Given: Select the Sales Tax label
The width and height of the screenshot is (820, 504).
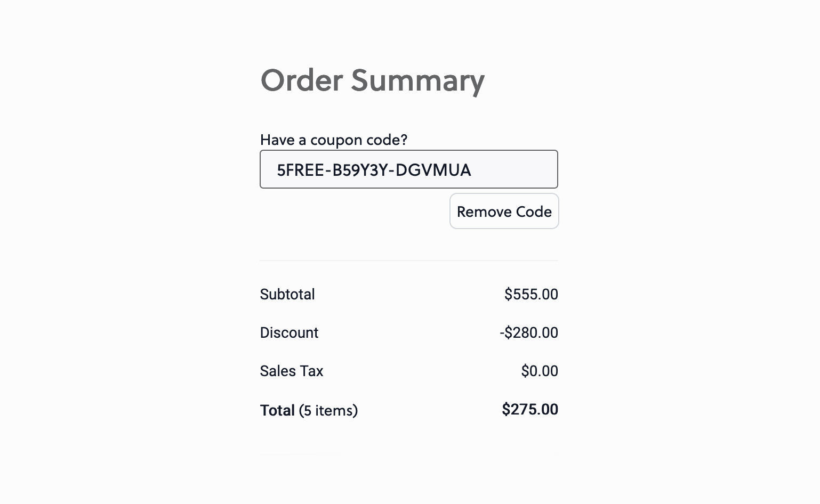Looking at the screenshot, I should click(x=292, y=371).
